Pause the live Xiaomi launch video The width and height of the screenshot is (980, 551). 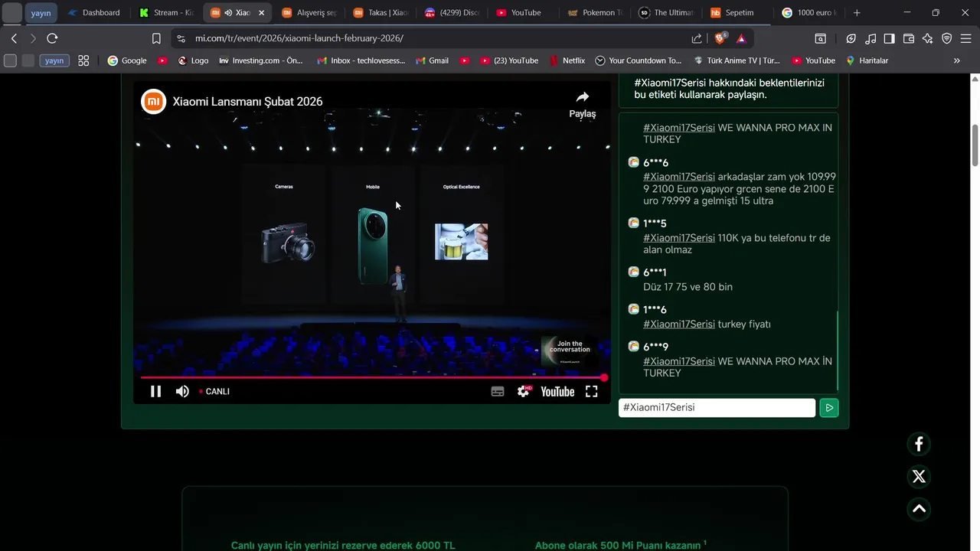[155, 391]
